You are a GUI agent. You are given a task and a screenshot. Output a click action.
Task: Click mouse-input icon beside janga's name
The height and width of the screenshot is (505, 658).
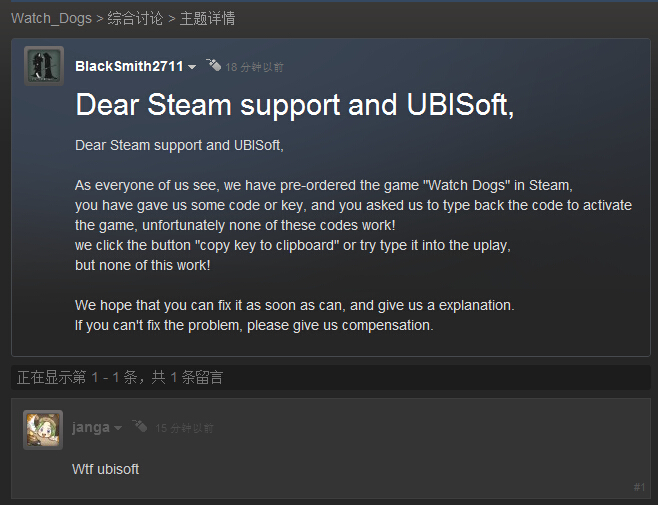coord(139,427)
